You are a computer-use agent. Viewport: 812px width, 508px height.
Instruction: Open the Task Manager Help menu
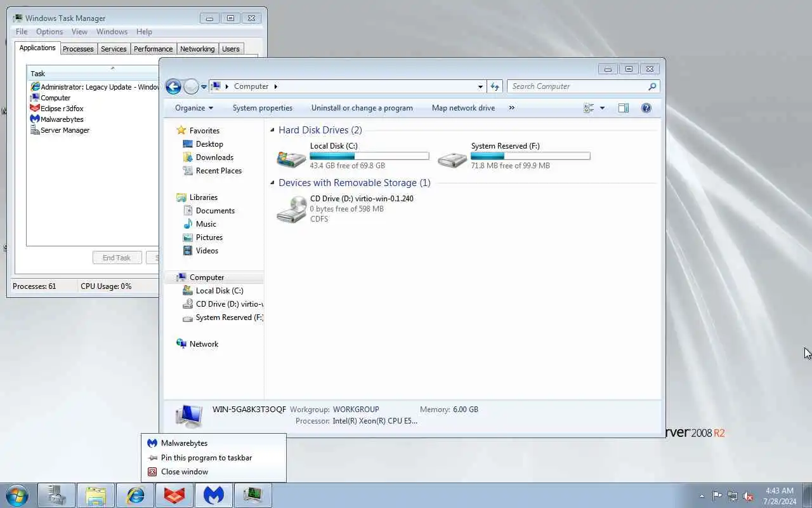[144, 32]
